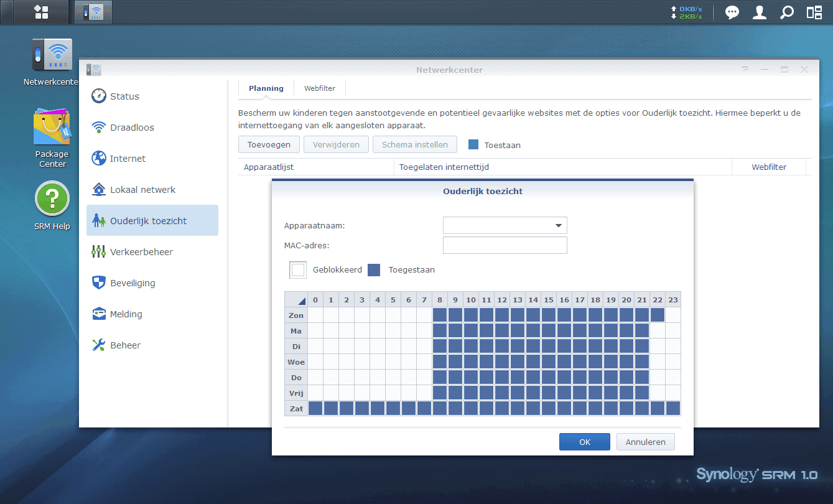Open the user account options icon

[x=760, y=12]
